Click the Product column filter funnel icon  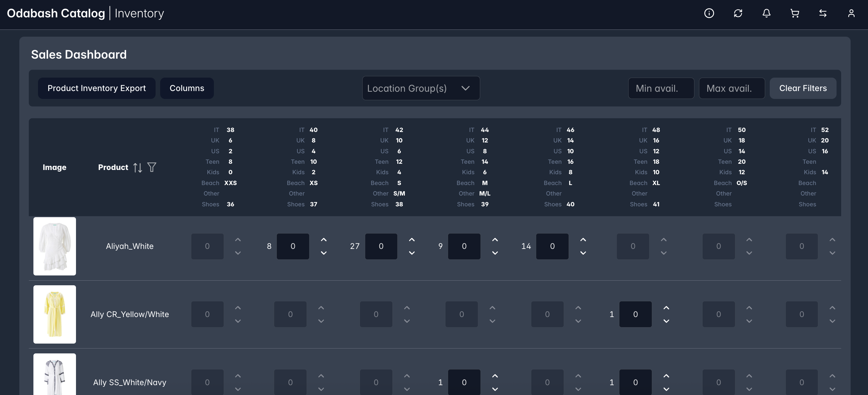[x=152, y=167]
